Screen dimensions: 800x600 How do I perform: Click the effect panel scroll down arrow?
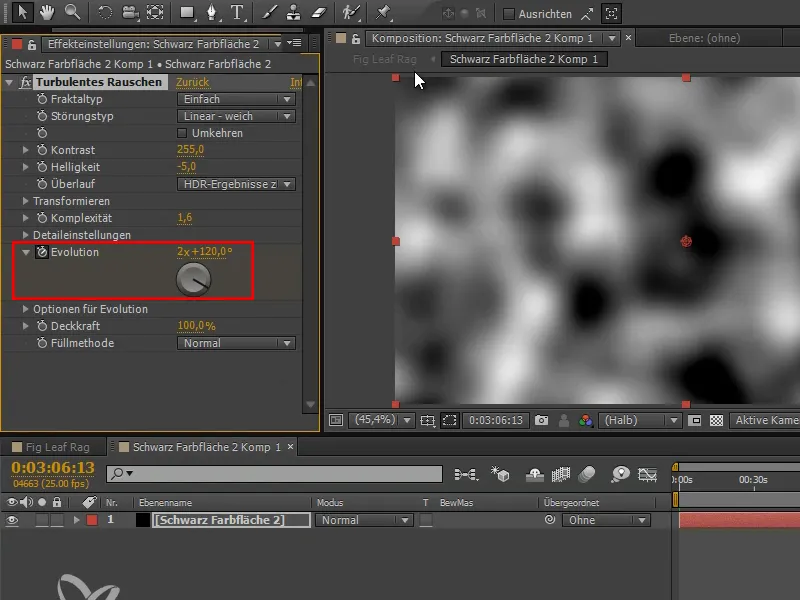[310, 405]
